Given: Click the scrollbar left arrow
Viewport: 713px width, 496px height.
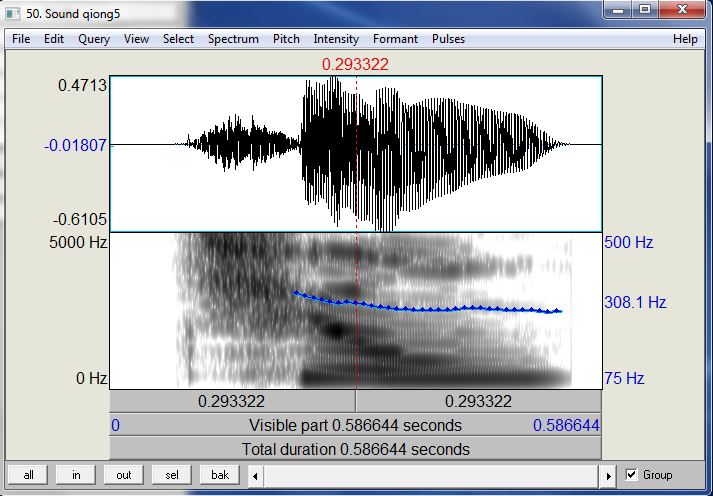Looking at the screenshot, I should coord(255,476).
